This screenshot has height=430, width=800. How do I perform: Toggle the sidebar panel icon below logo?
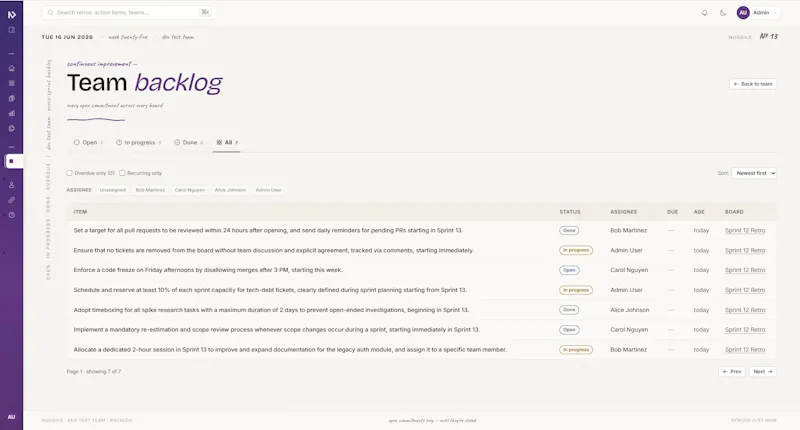tap(11, 30)
